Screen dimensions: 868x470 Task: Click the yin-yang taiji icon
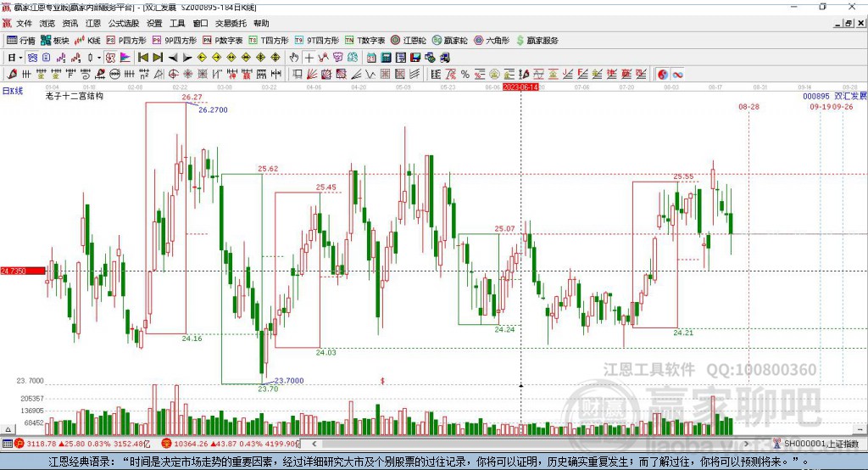[663, 74]
